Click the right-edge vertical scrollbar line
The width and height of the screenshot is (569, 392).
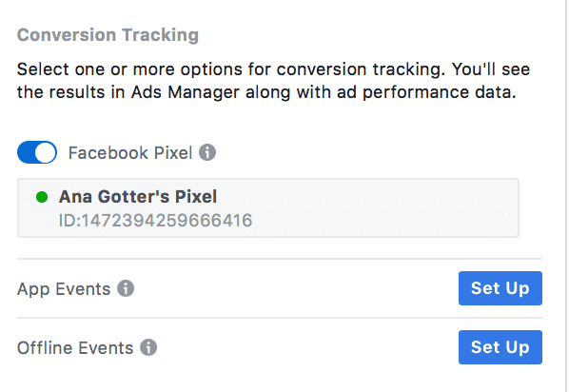coord(566,196)
